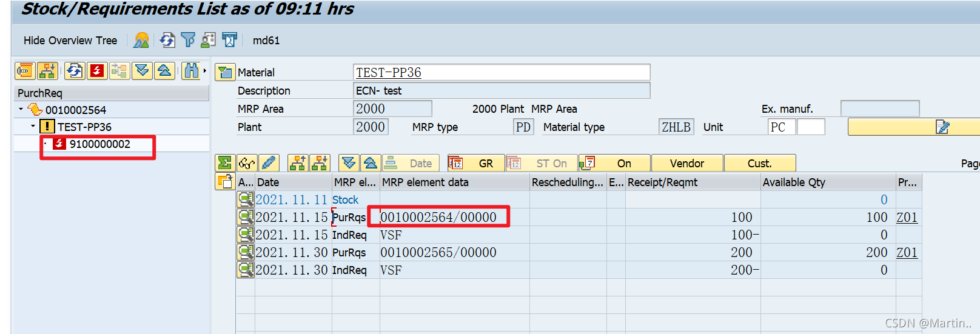Click the second order structure icon in the list toolbar
The image size is (980, 334).
320,163
